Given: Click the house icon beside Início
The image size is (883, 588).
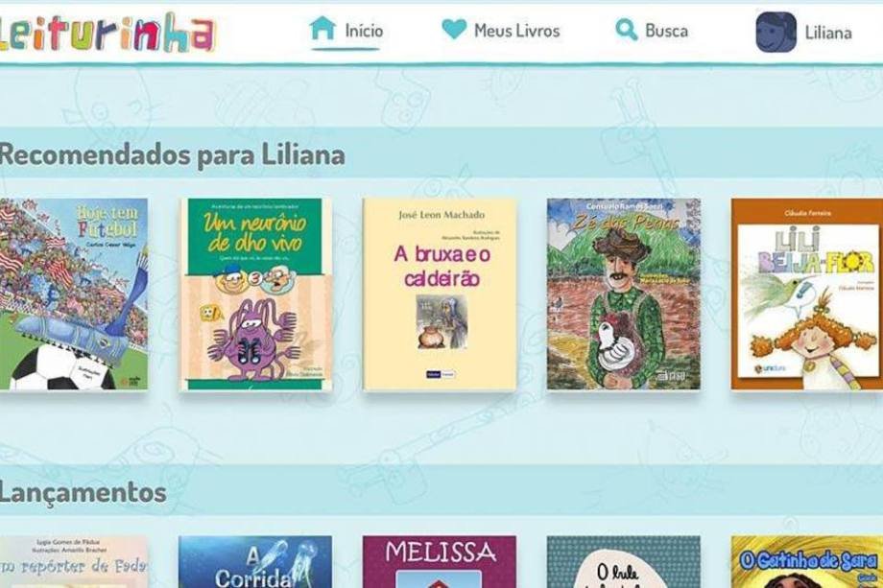Looking at the screenshot, I should (x=322, y=28).
